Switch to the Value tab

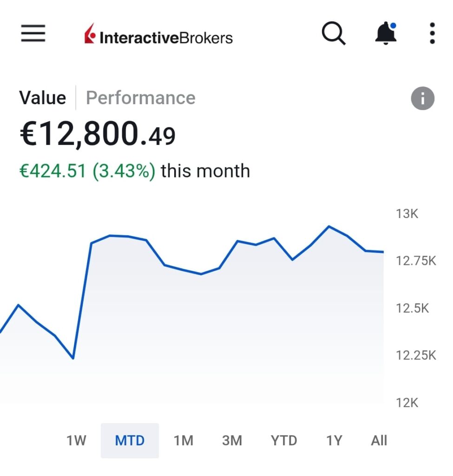click(x=43, y=98)
